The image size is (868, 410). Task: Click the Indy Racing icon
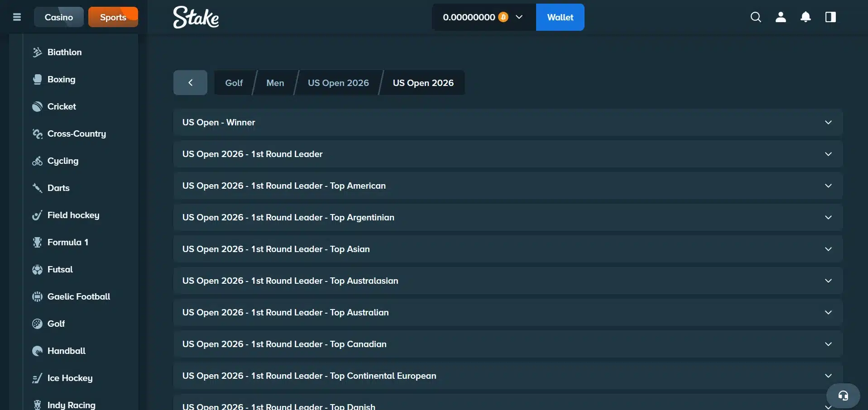tap(37, 405)
